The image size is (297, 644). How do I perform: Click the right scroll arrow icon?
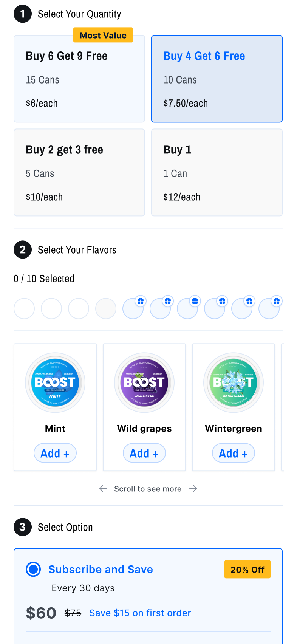(193, 489)
